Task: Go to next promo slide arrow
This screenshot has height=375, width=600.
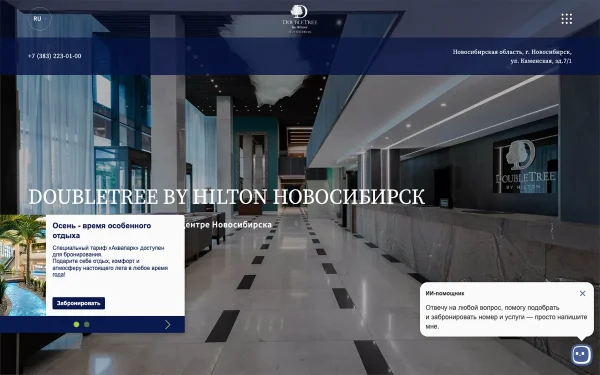Action: pyautogui.click(x=168, y=324)
